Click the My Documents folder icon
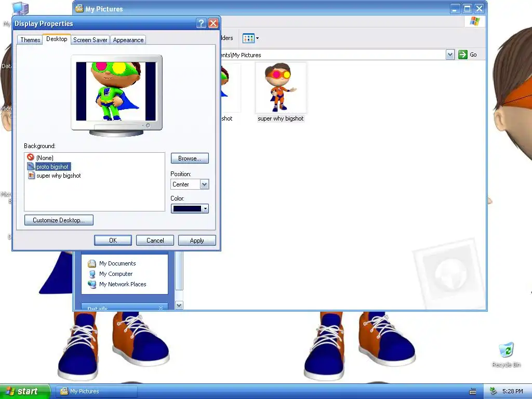The width and height of the screenshot is (532, 399). 91,263
